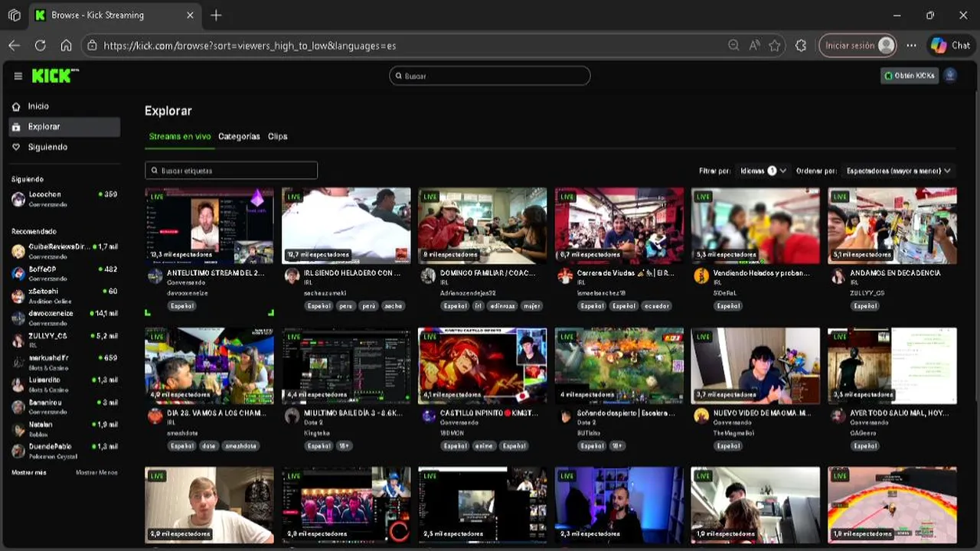980x551 pixels.
Task: Click DuendePablo avatar in sidebar
Action: pyautogui.click(x=18, y=451)
